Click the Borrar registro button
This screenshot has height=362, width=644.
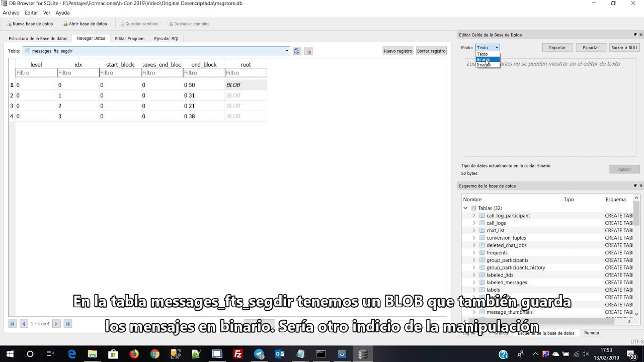(431, 51)
